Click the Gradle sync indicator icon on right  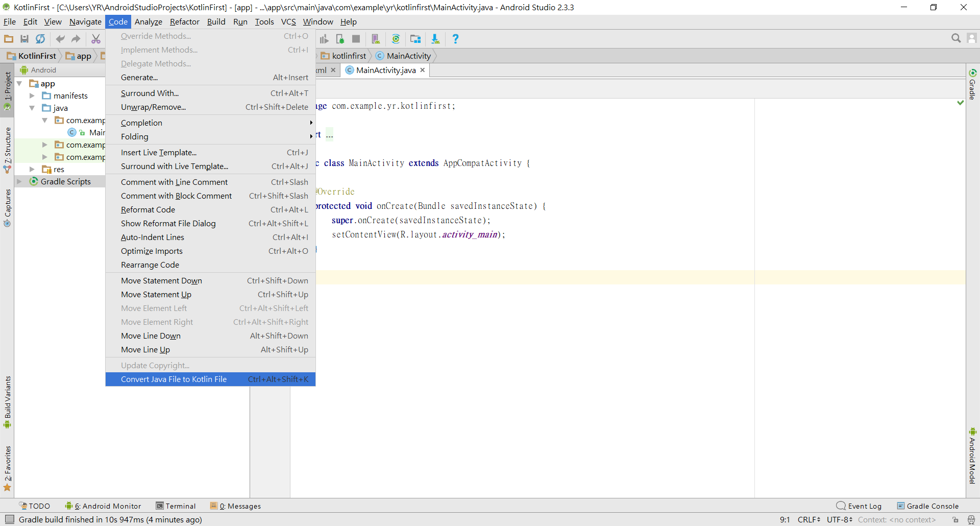coord(973,73)
